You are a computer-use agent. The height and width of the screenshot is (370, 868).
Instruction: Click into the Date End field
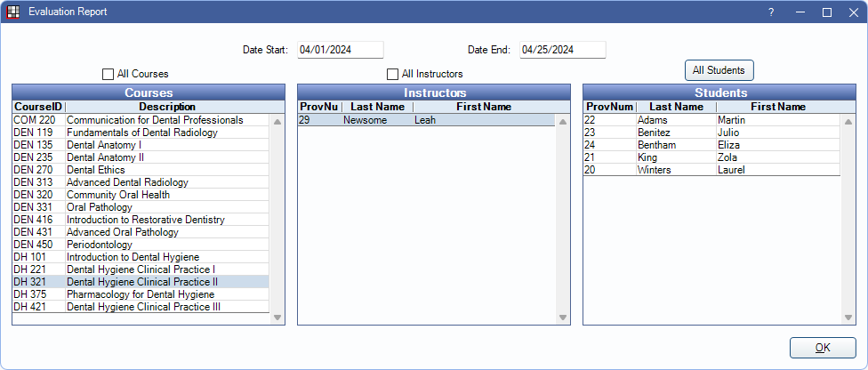[x=562, y=50]
